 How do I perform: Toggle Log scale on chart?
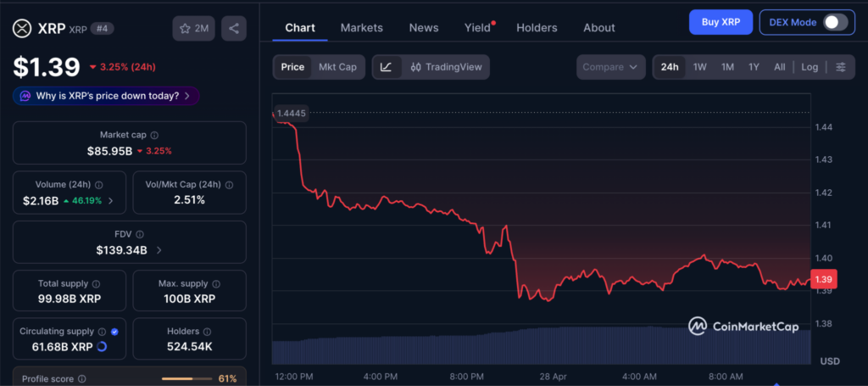click(x=810, y=67)
